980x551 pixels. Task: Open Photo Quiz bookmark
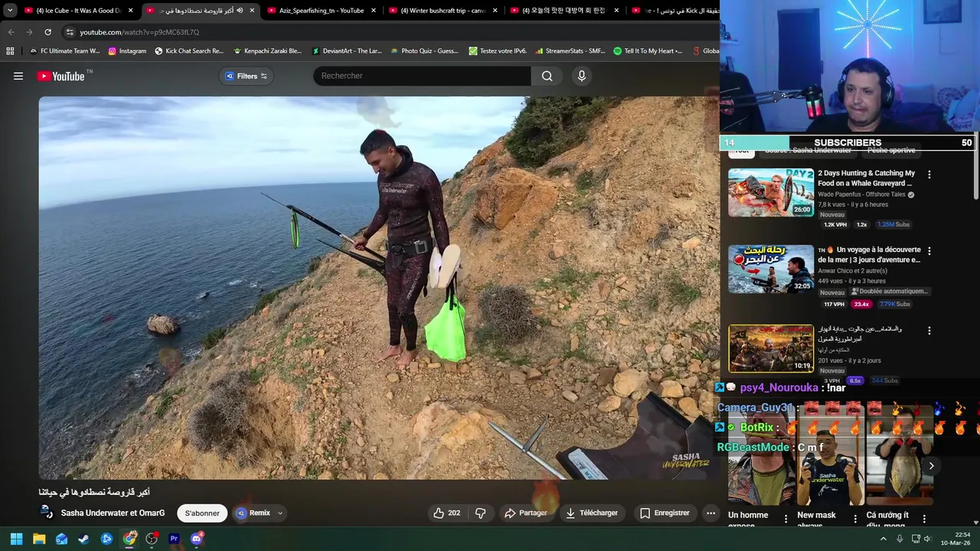click(x=424, y=51)
